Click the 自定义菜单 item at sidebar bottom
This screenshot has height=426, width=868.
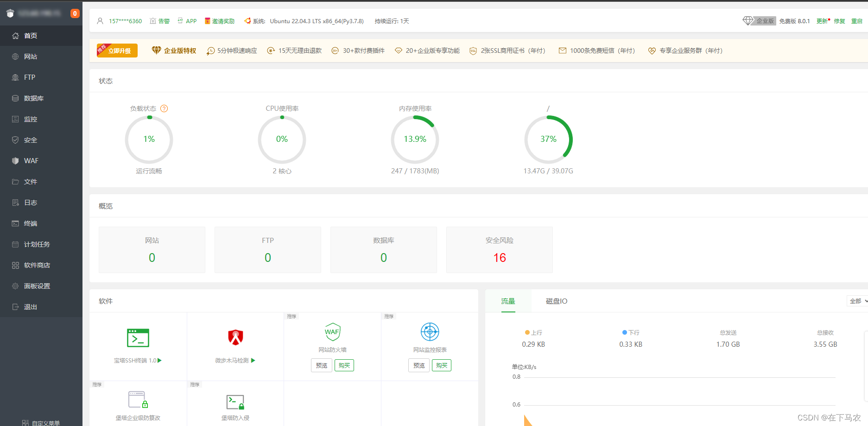click(x=41, y=423)
